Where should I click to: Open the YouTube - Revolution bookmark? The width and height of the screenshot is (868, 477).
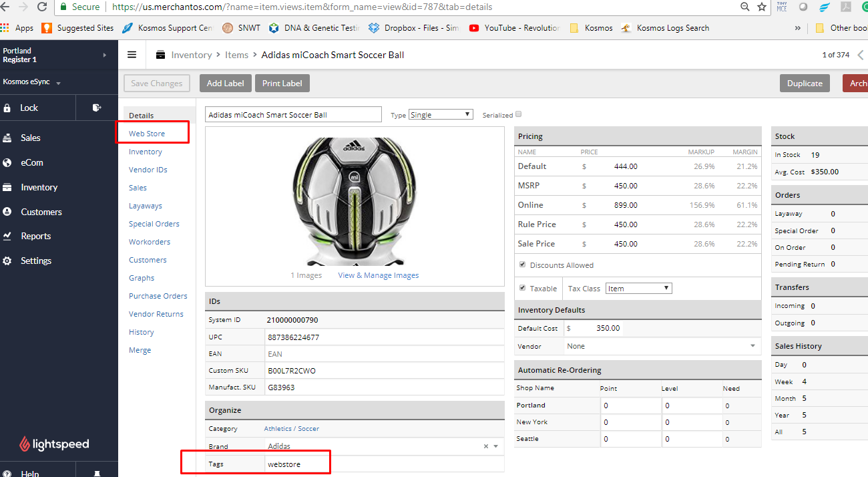[x=515, y=28]
